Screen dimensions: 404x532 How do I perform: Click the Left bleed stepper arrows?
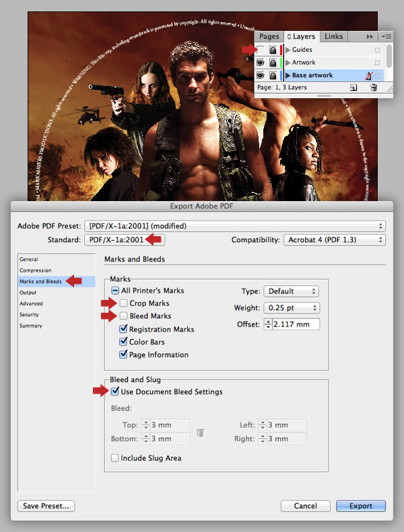[x=263, y=425]
